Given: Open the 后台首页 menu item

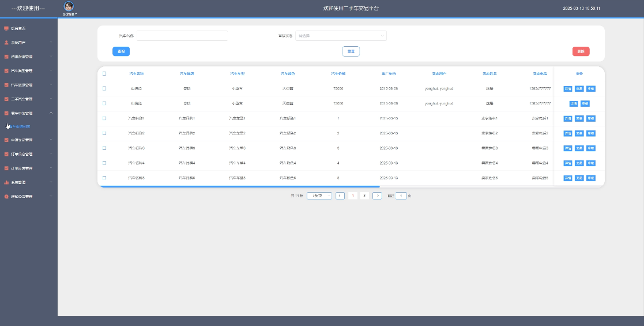Looking at the screenshot, I should click(x=29, y=28).
